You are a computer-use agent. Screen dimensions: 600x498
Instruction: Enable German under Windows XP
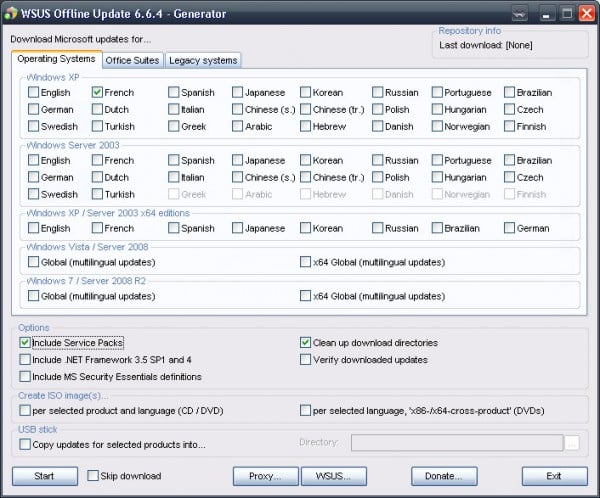tap(33, 109)
